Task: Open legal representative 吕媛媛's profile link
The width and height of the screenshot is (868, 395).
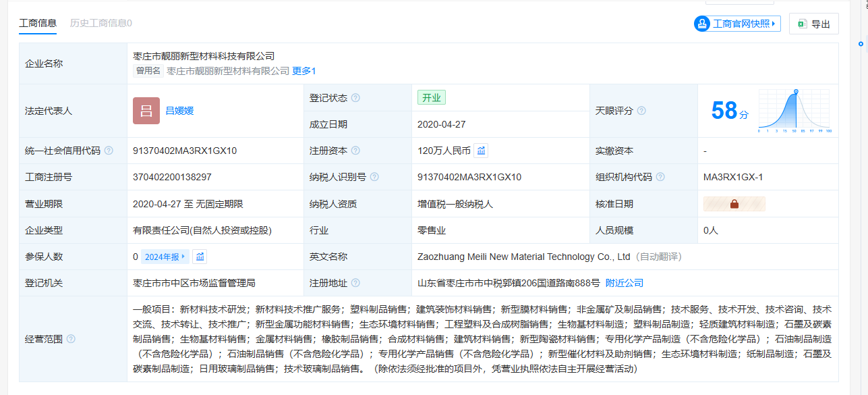Action: (x=179, y=111)
